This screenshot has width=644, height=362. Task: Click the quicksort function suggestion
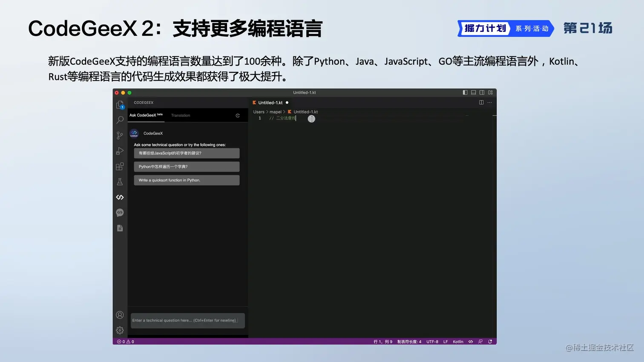click(x=186, y=180)
